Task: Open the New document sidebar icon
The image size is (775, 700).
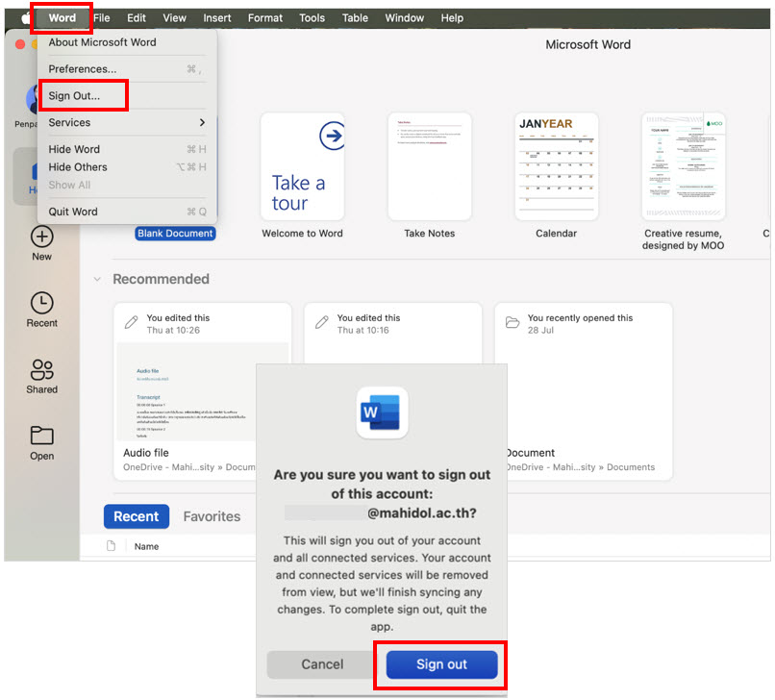Action: click(x=41, y=237)
